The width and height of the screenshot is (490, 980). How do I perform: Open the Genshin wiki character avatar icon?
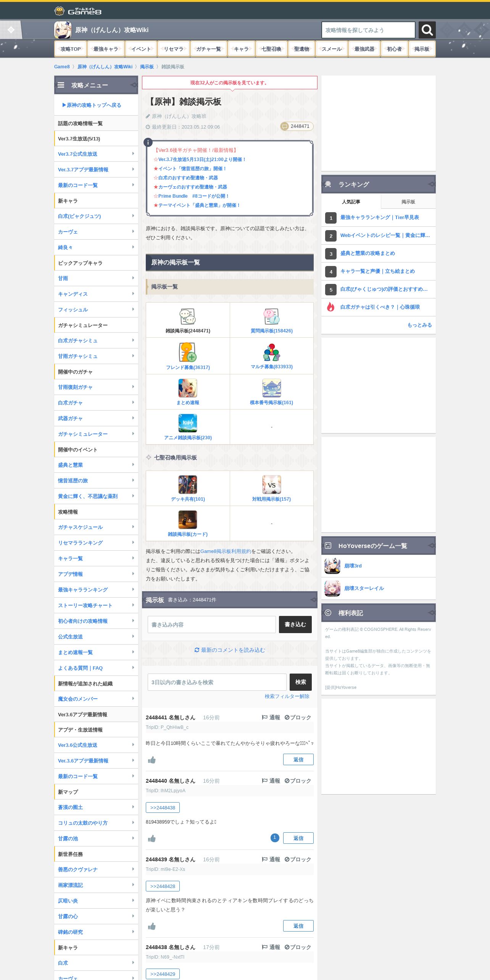click(x=63, y=30)
